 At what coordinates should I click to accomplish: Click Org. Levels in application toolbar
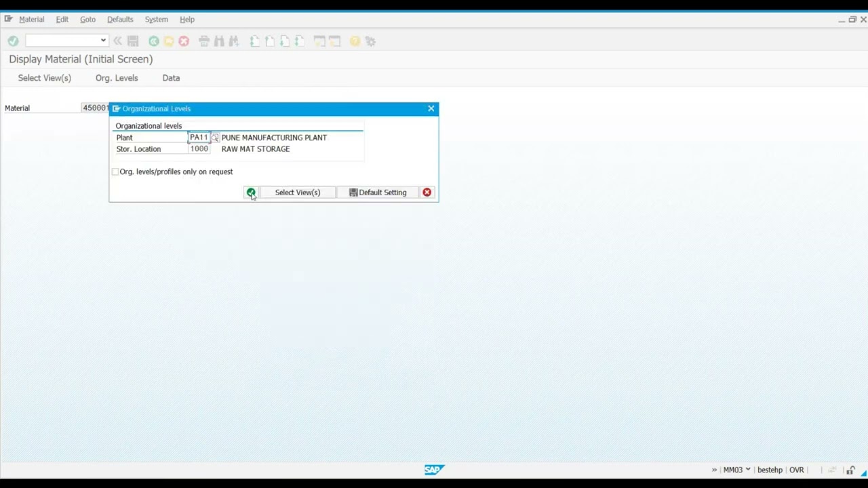pos(117,78)
